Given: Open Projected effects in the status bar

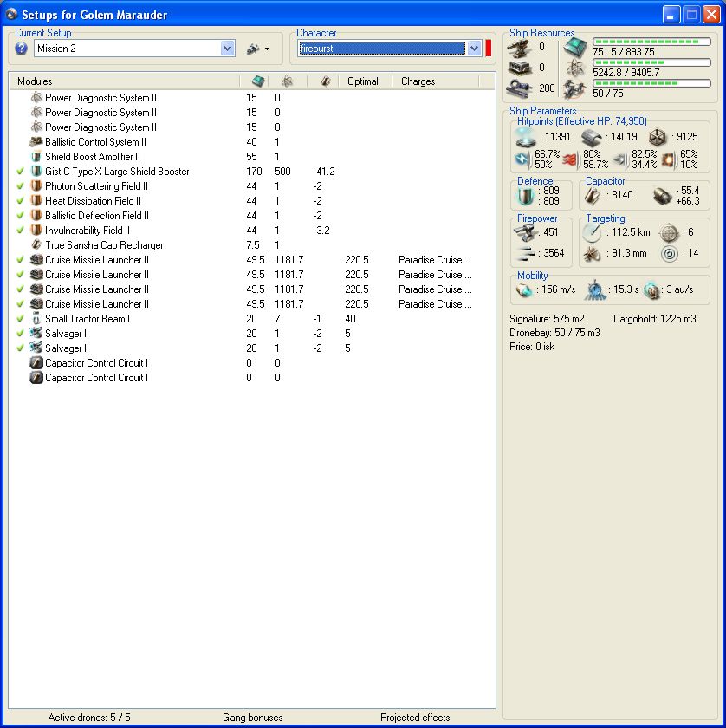Looking at the screenshot, I should pos(415,718).
